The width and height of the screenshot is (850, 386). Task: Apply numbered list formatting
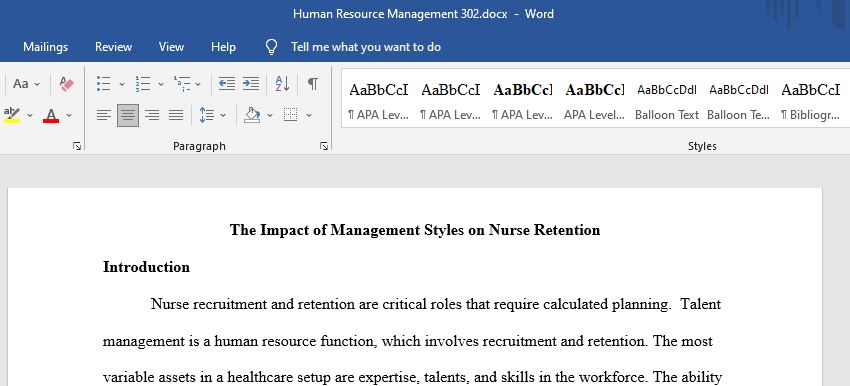(143, 83)
